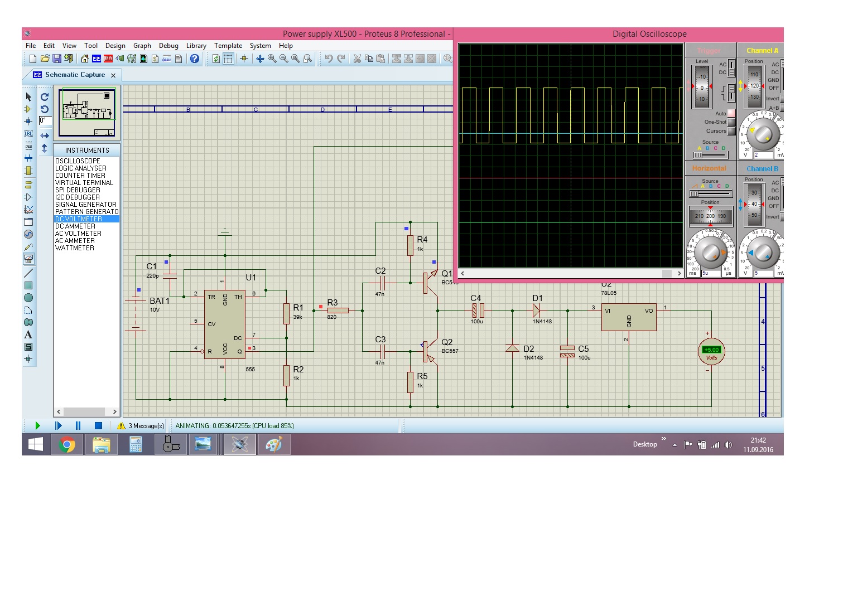Click the Open Project folder icon
This screenshot has width=848, height=616.
coord(45,59)
